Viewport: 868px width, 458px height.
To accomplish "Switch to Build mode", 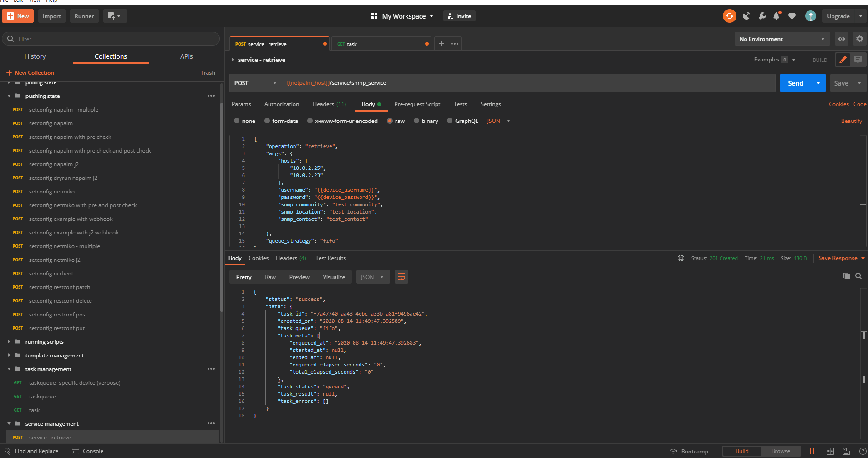I will coord(742,451).
